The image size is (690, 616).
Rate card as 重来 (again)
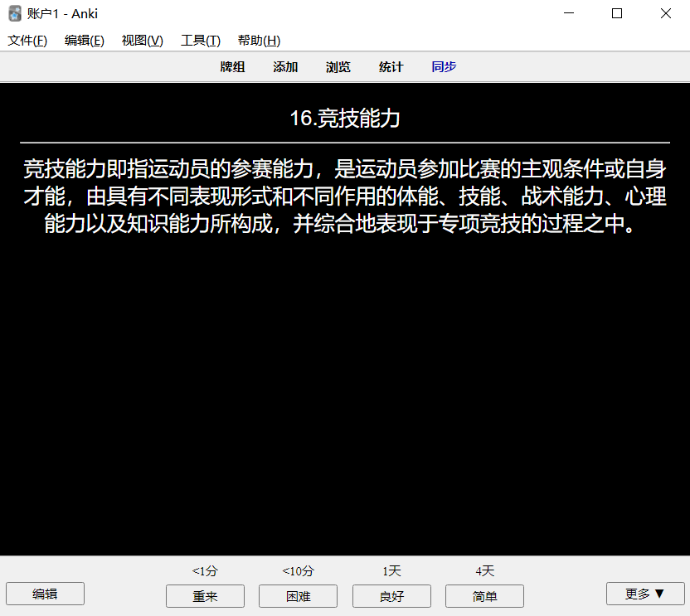pos(205,596)
